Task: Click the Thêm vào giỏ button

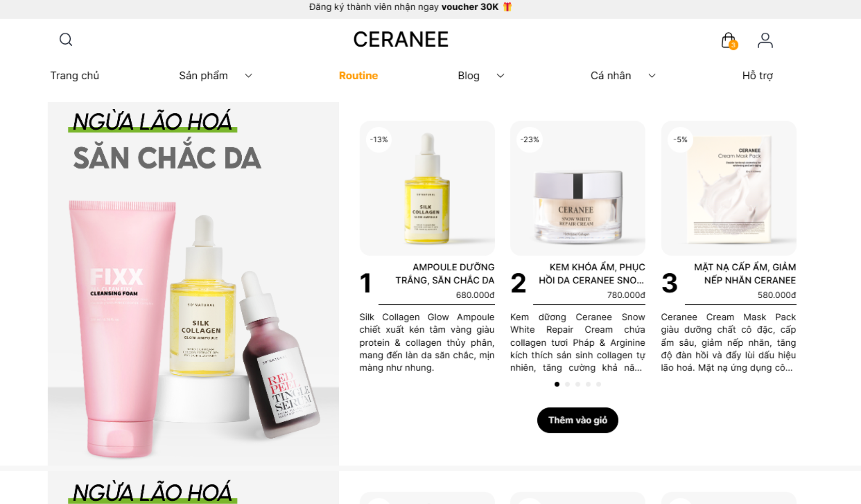Action: click(x=578, y=420)
